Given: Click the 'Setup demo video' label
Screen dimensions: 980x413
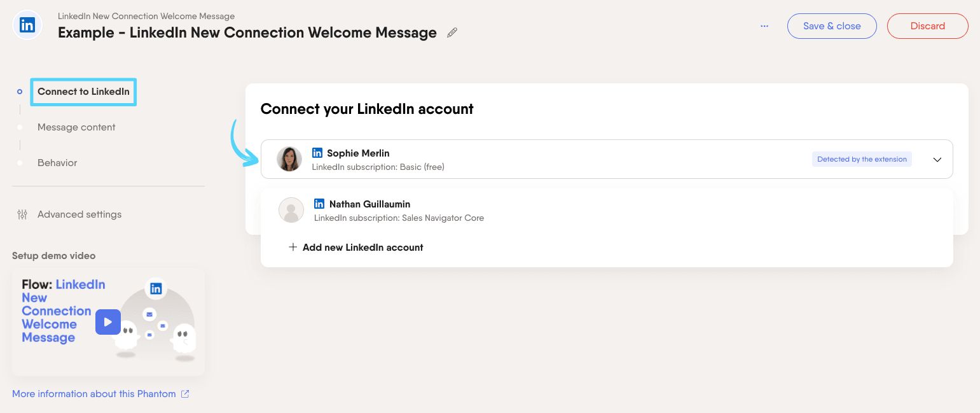Looking at the screenshot, I should pos(54,256).
